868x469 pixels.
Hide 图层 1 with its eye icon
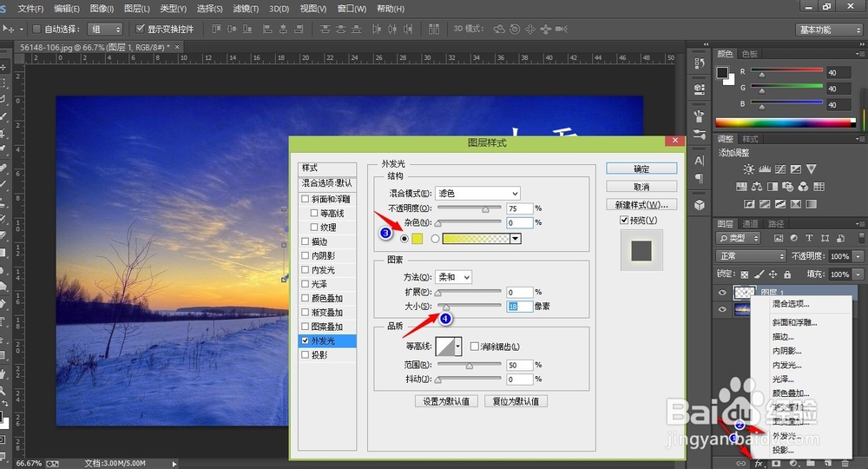click(x=722, y=293)
